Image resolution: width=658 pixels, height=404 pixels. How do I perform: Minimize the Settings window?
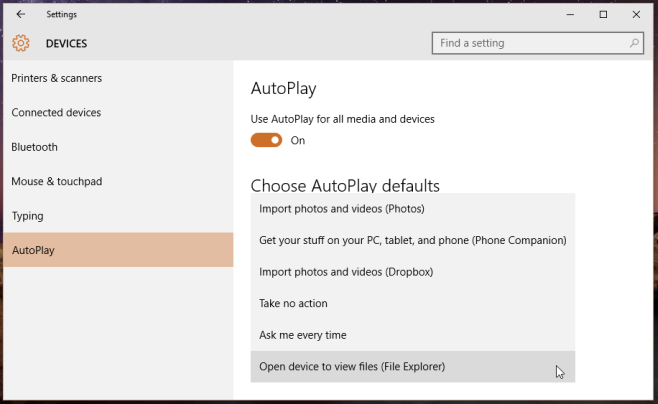(569, 15)
